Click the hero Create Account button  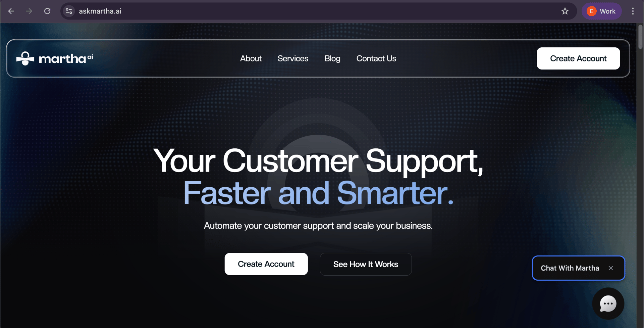pyautogui.click(x=266, y=264)
